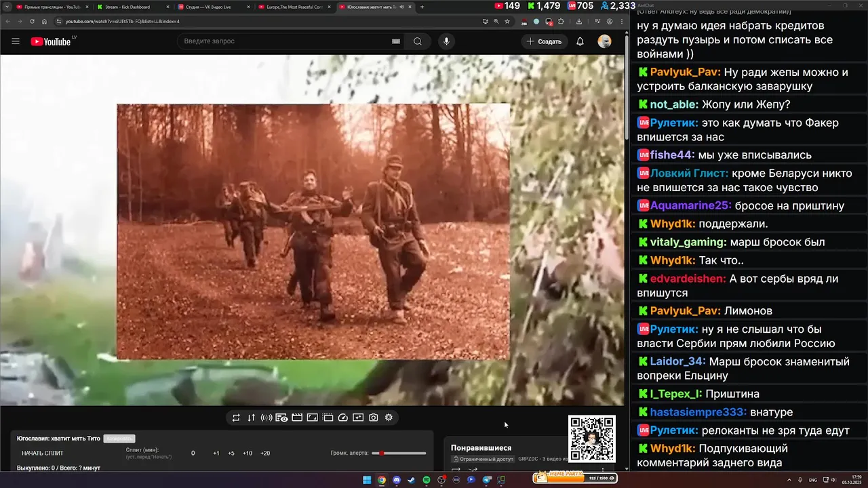Click the browser forward arrow

tap(20, 21)
